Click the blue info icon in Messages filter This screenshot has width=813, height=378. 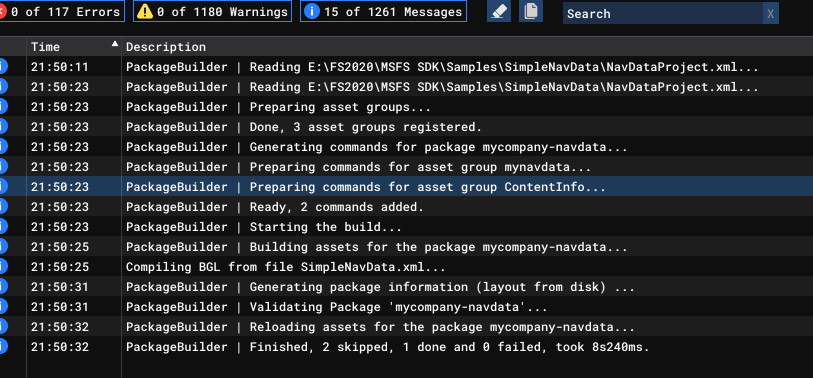[312, 11]
